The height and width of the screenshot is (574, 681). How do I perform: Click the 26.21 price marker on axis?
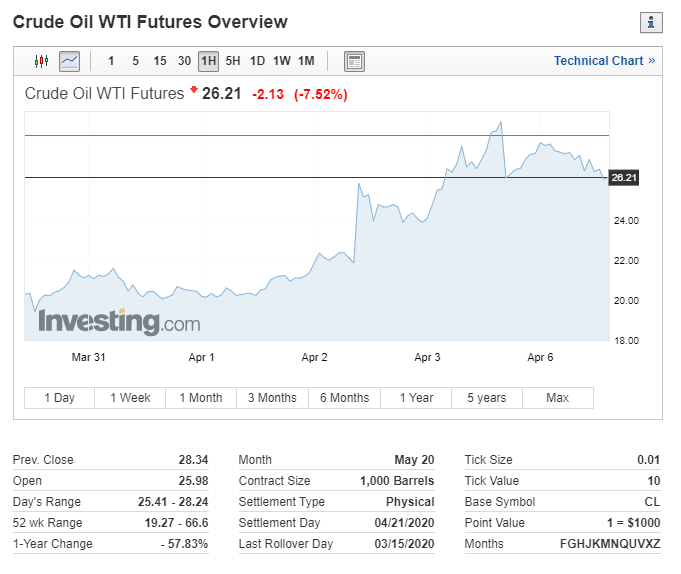pos(623,178)
